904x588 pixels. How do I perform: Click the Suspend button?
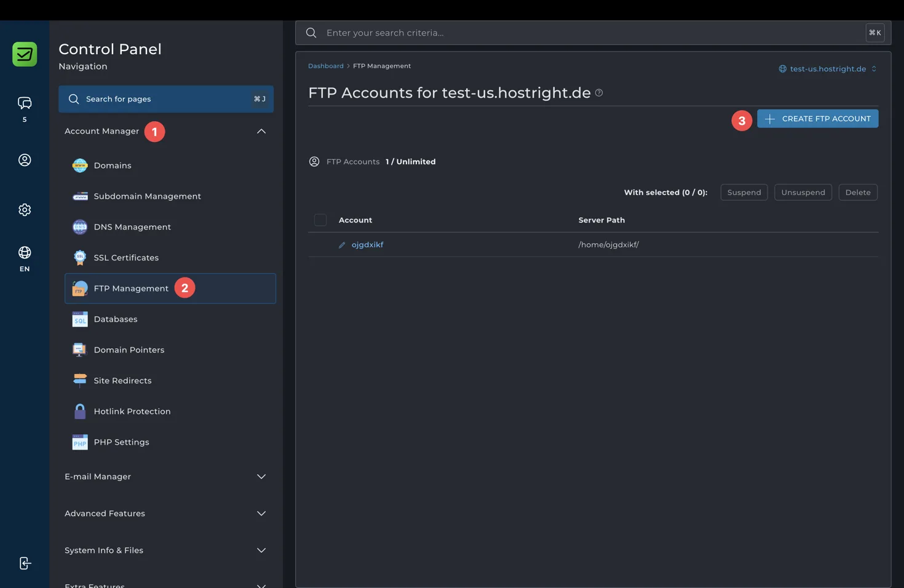pyautogui.click(x=744, y=193)
